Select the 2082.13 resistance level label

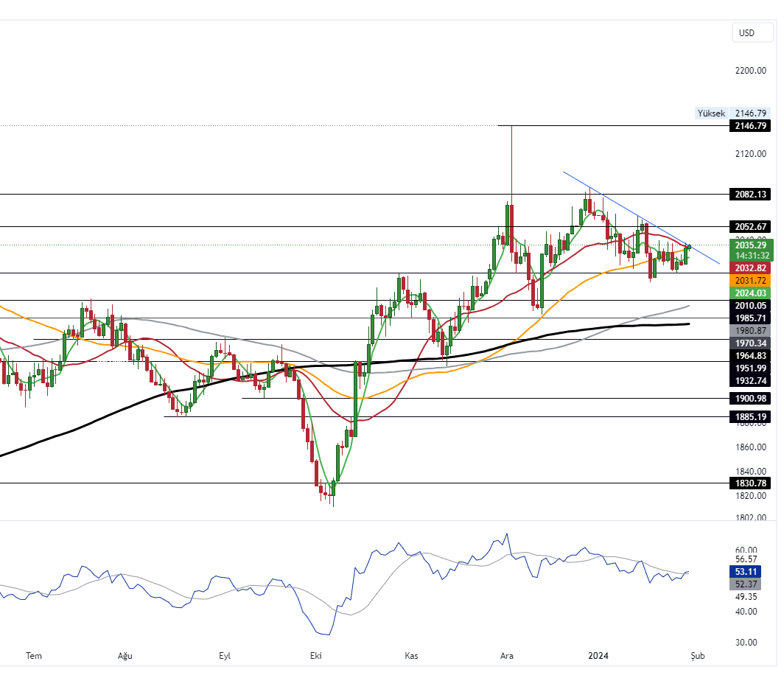pos(750,195)
